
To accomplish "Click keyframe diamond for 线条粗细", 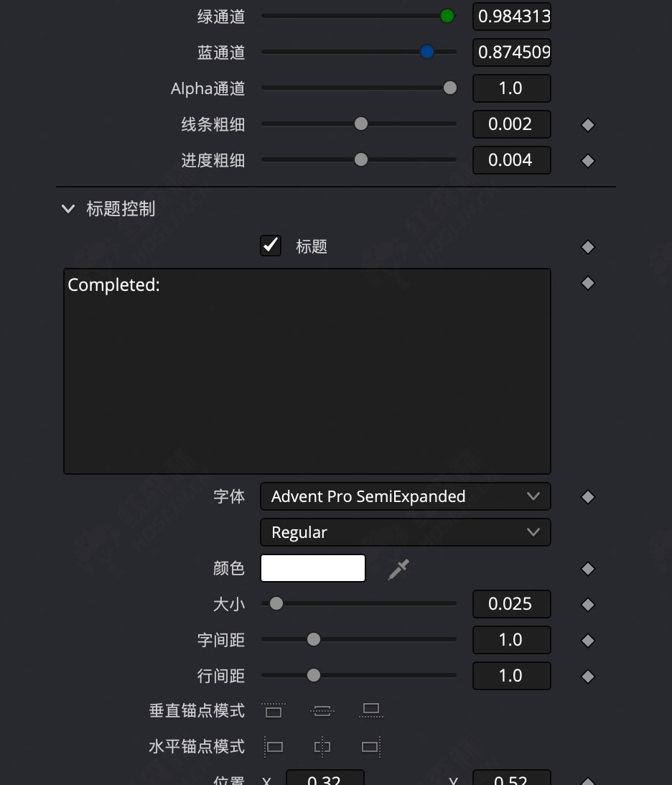I will click(588, 125).
